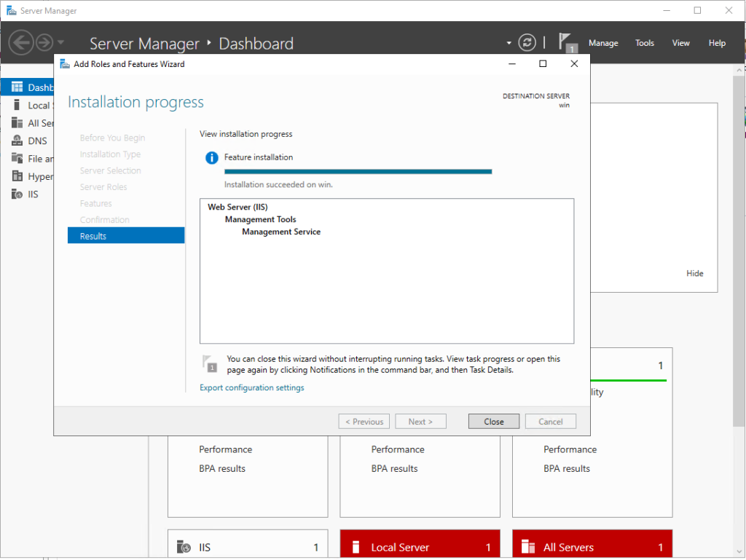This screenshot has height=560, width=746.
Task: Select the Results step in the wizard
Action: pos(125,235)
